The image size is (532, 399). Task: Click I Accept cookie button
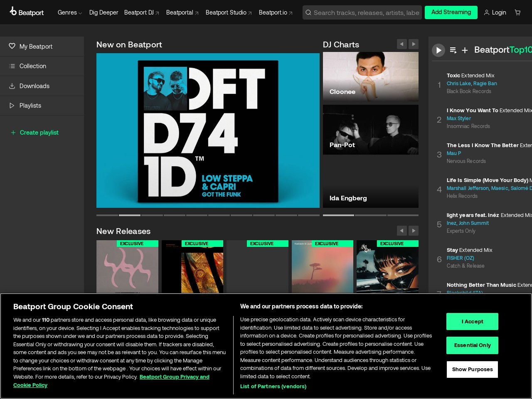click(472, 322)
